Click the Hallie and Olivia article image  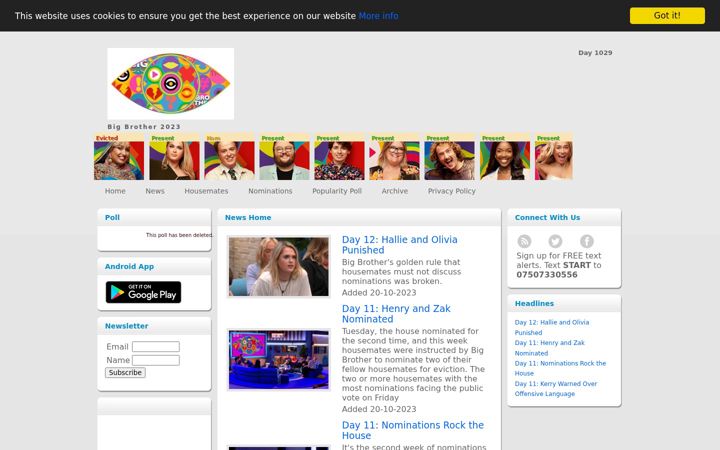click(x=279, y=267)
